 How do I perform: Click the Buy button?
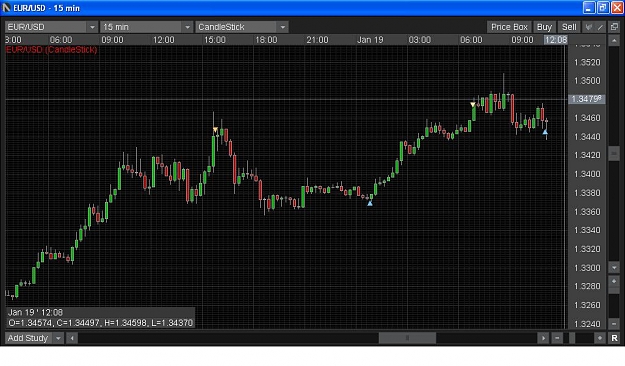click(x=544, y=27)
